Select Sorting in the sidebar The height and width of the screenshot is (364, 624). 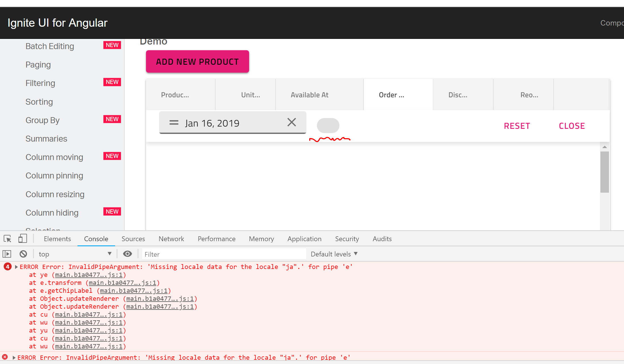[39, 102]
